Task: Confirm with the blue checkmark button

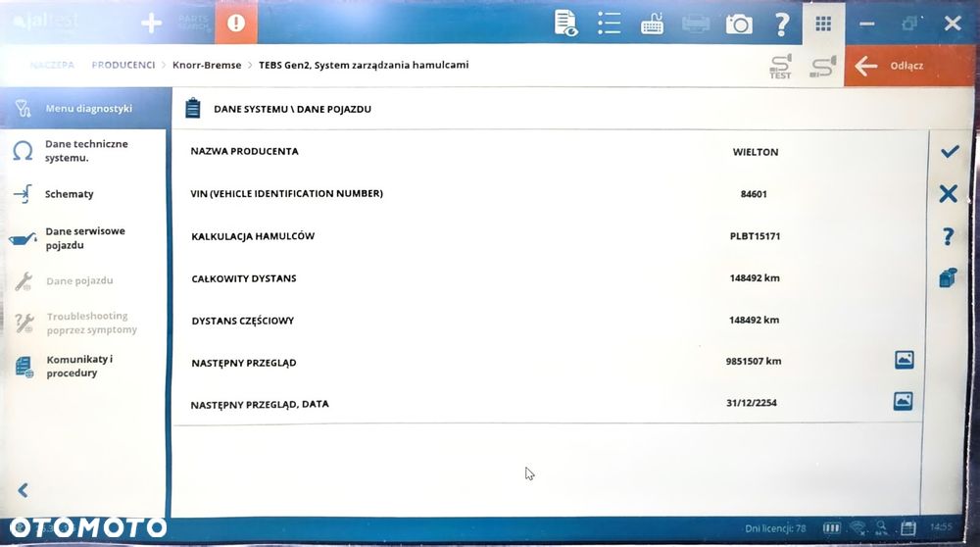Action: [950, 151]
